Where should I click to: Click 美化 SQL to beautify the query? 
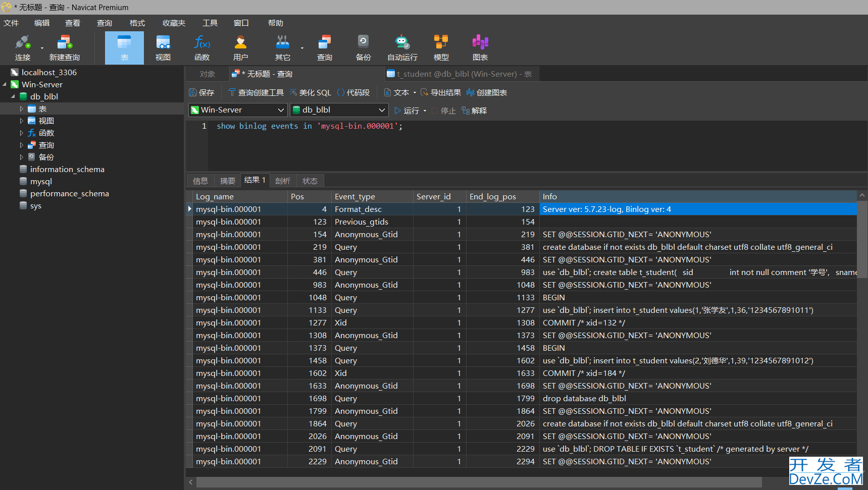[x=311, y=92]
